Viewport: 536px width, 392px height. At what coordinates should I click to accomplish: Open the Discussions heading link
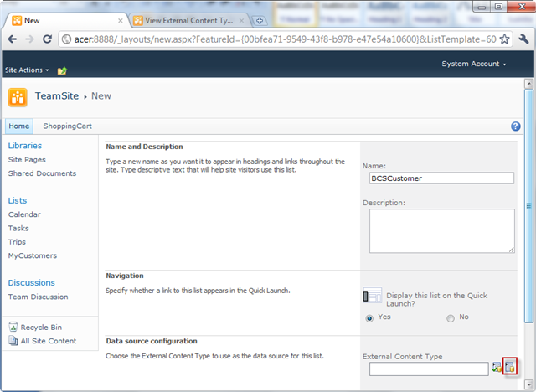click(32, 282)
